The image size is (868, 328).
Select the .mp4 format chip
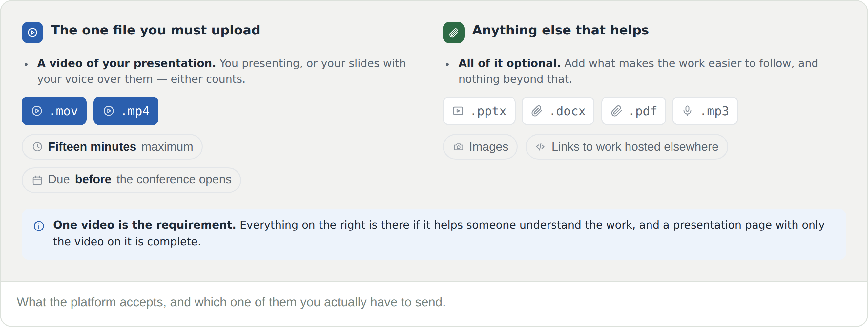pyautogui.click(x=126, y=111)
